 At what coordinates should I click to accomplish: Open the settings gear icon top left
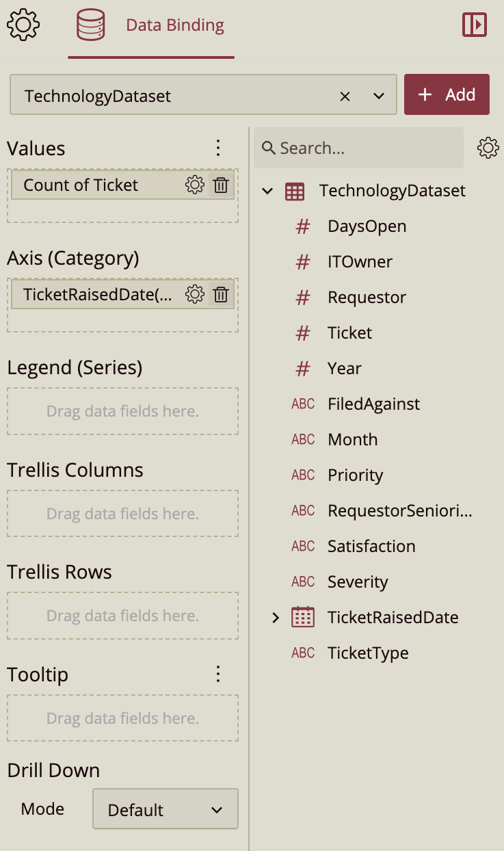23,23
